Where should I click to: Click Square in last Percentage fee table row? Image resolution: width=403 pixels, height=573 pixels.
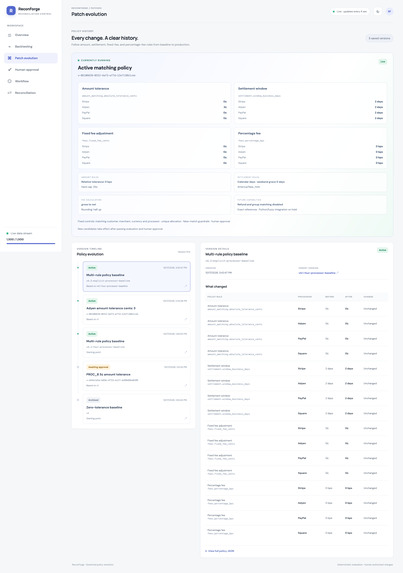[x=302, y=533]
